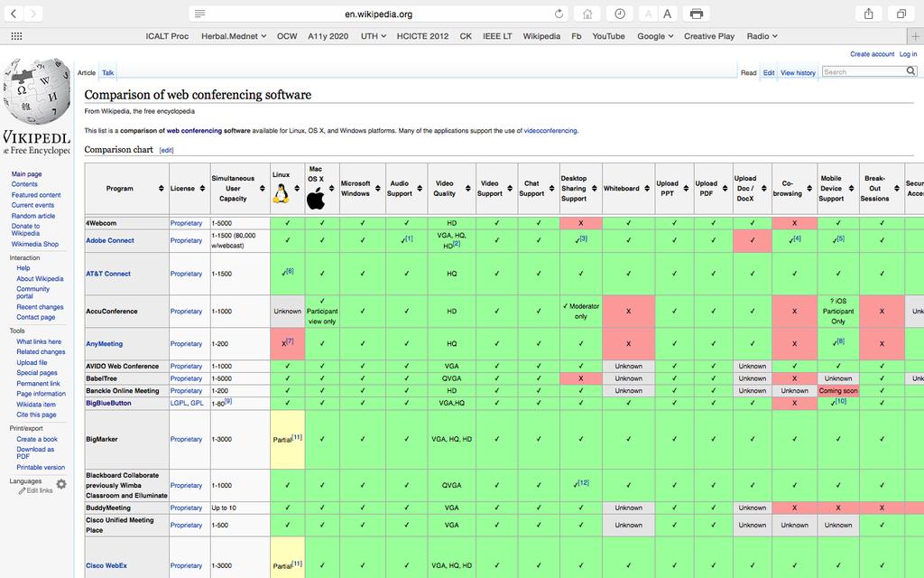This screenshot has height=578, width=924.
Task: Click the Home icon in Safari toolbar
Action: tap(587, 14)
